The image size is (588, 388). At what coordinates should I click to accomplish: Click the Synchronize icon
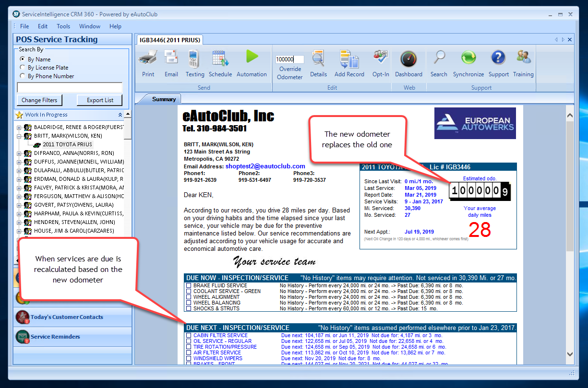[468, 58]
